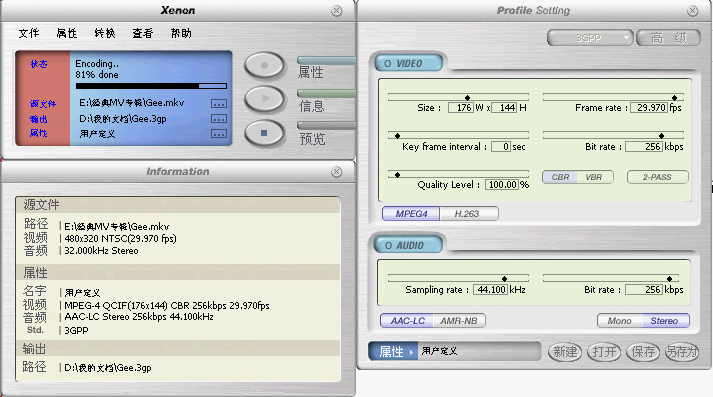Toggle the 2-PASS encoding option

pyautogui.click(x=657, y=177)
